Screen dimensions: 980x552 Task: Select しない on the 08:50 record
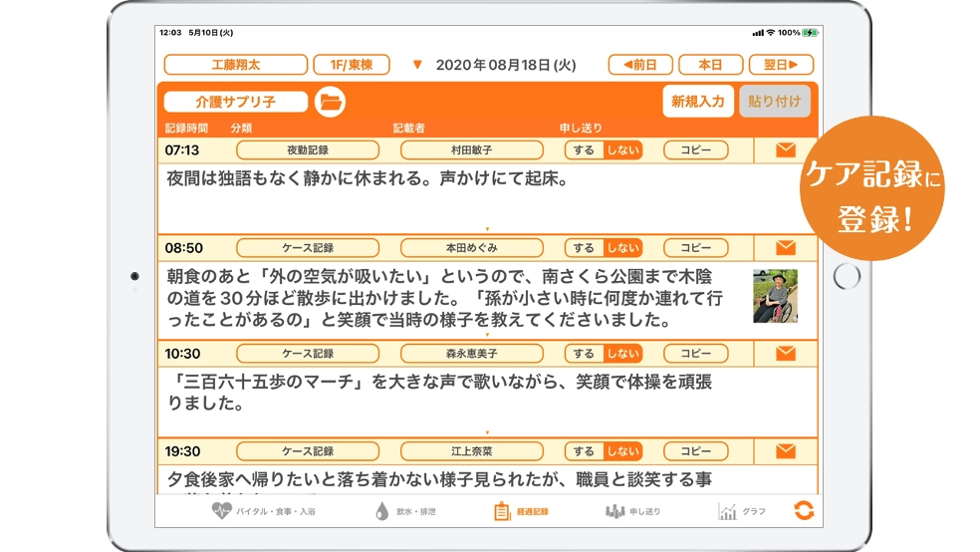pos(623,248)
